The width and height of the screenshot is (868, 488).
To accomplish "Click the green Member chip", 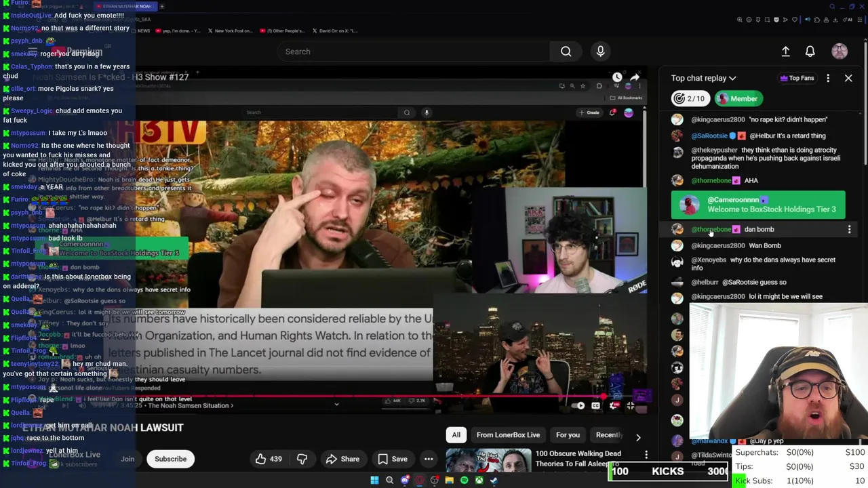I will 738,98.
